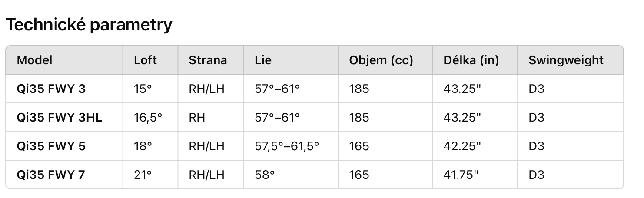Image resolution: width=644 pixels, height=198 pixels.
Task: Select the Model column header
Action: click(34, 60)
